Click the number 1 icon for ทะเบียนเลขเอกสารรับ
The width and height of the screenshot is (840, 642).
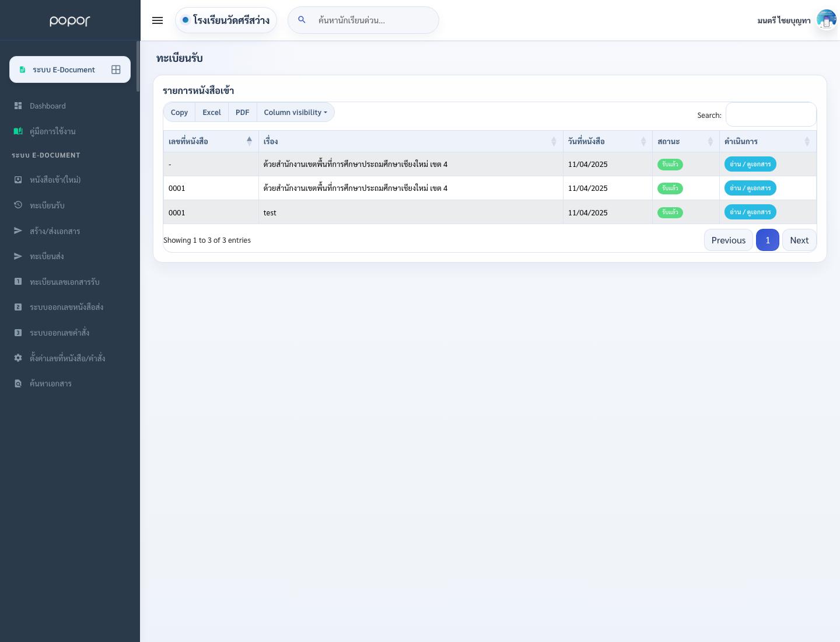[18, 281]
